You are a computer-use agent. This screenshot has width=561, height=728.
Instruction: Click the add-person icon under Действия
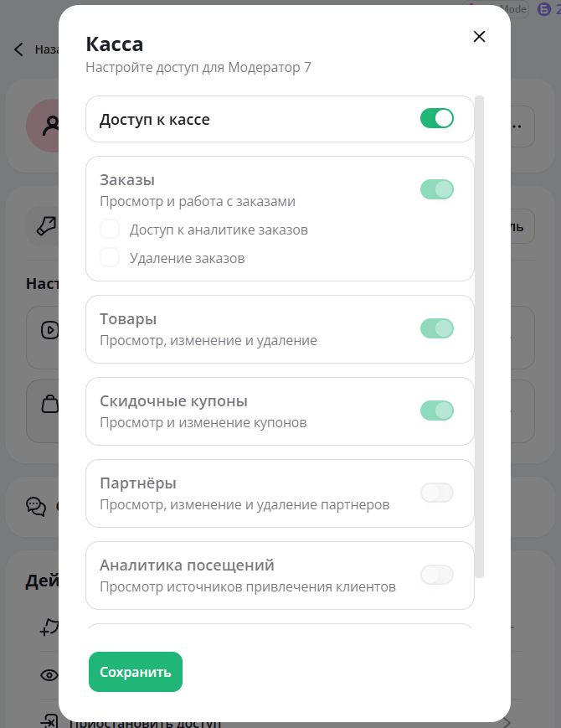48,627
